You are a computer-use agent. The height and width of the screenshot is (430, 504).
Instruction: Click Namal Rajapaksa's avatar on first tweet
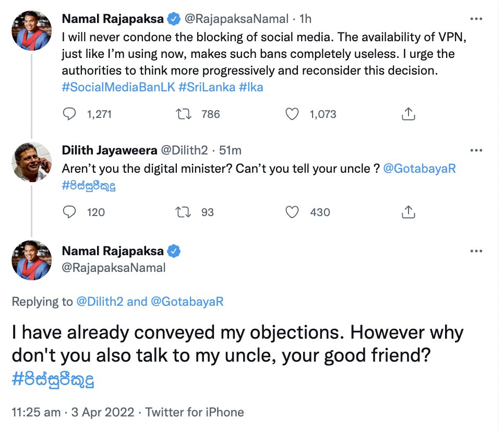32,30
